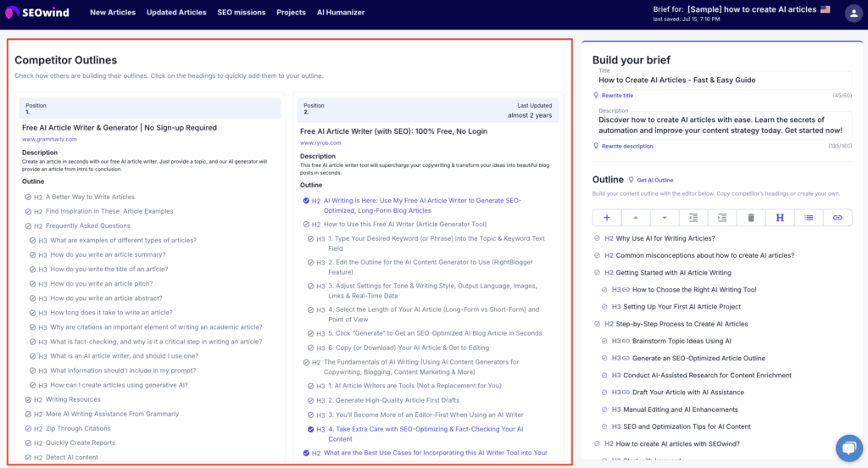868x468 pixels.
Task: Click the lightbulb icon beside Get AI Outline
Action: point(631,180)
